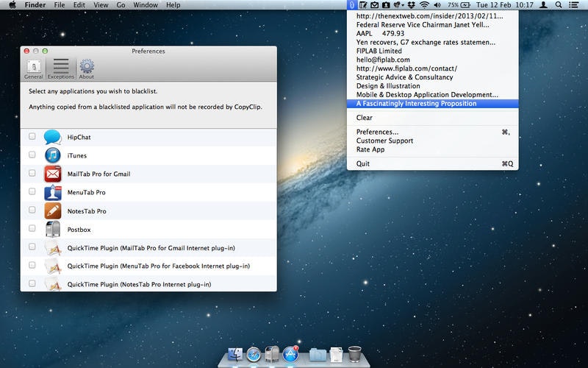
Task: Open the Apple menu
Action: click(x=12, y=5)
